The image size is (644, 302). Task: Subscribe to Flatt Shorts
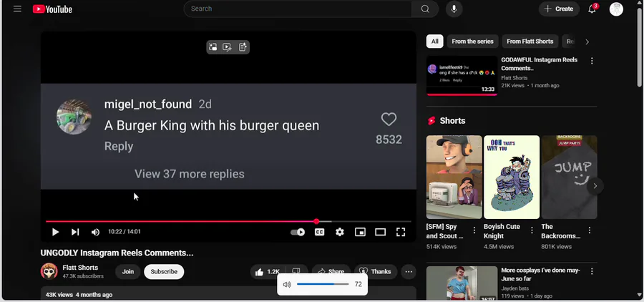(x=164, y=272)
